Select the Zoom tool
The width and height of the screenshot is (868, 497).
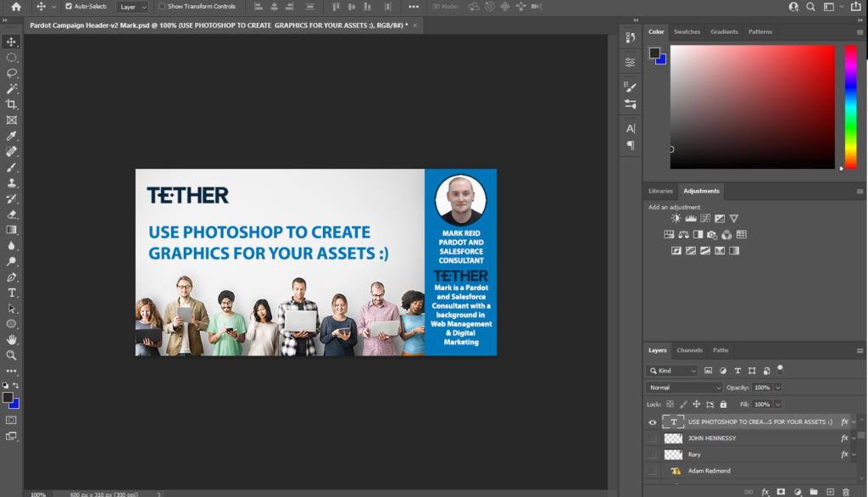(x=11, y=355)
